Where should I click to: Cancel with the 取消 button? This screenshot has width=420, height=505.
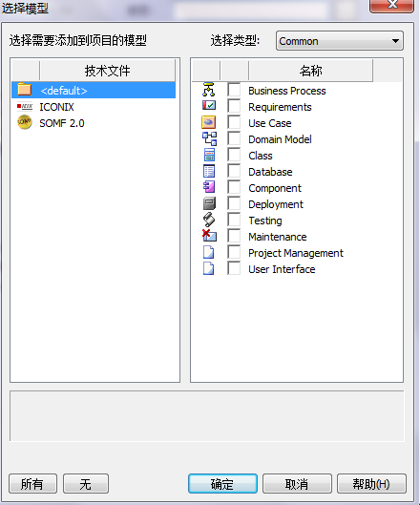click(x=297, y=483)
